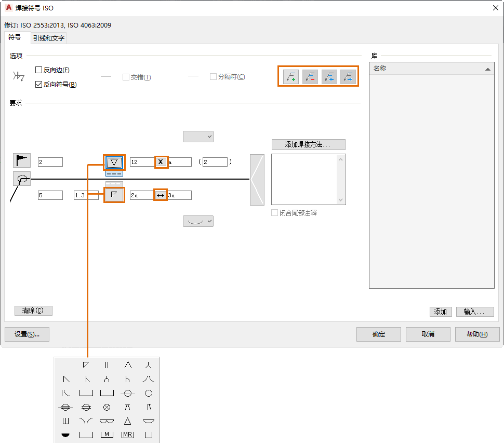The height and width of the screenshot is (447, 504).
Task: Click the X multiplier button after 12
Action: [161, 162]
